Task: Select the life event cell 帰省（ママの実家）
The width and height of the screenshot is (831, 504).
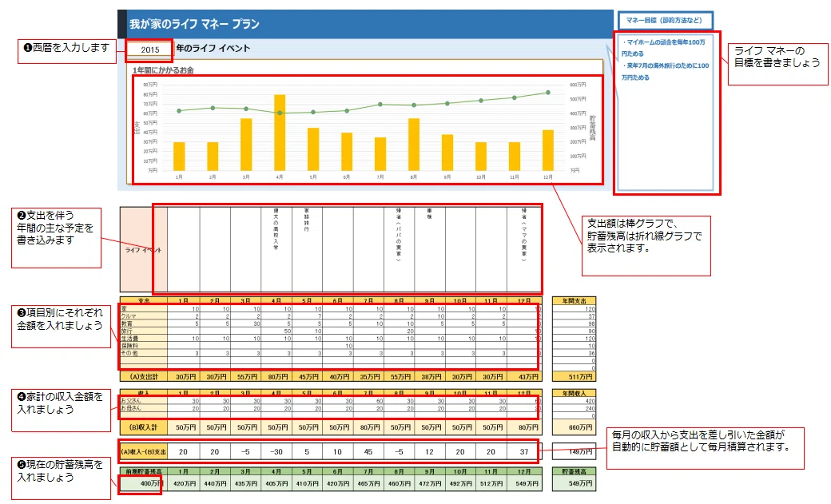Action: coord(523,248)
